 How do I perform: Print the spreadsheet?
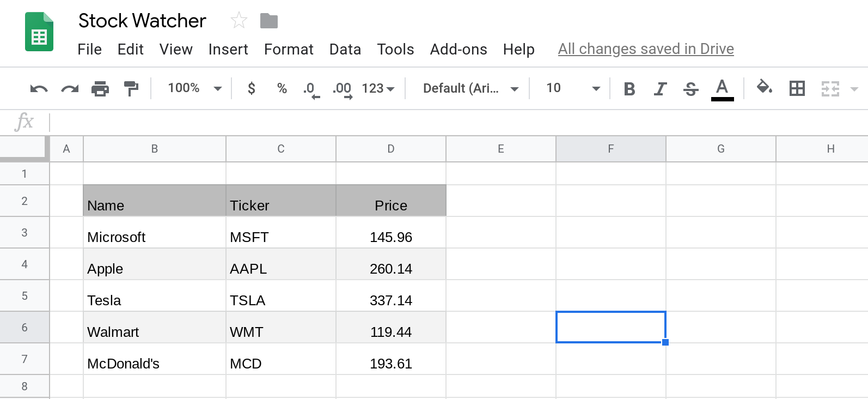[x=100, y=88]
